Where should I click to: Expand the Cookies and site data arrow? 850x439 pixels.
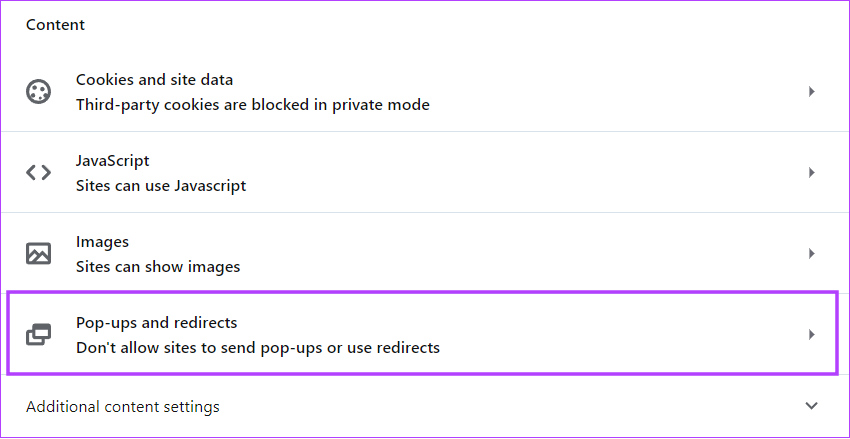click(812, 92)
